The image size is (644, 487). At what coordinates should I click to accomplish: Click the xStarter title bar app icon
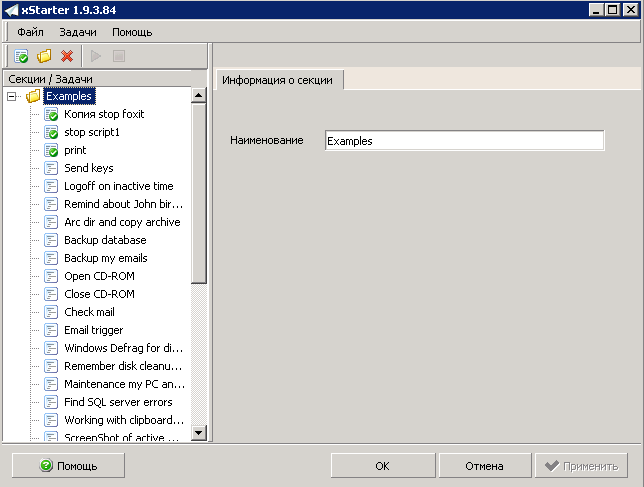coord(11,10)
